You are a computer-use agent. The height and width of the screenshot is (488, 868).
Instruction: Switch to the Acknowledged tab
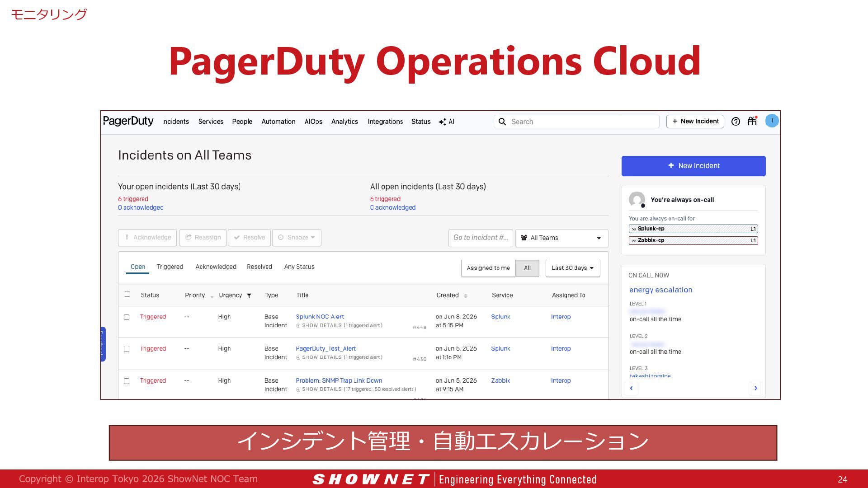(x=216, y=267)
